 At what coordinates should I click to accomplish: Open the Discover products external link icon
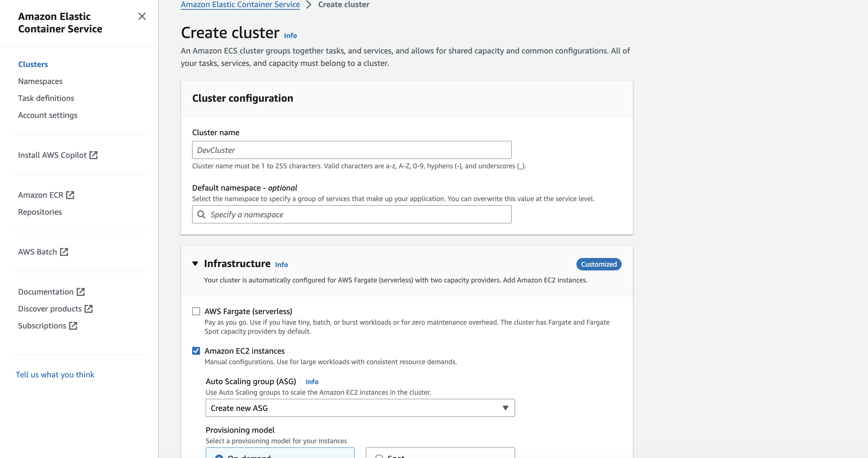point(89,308)
